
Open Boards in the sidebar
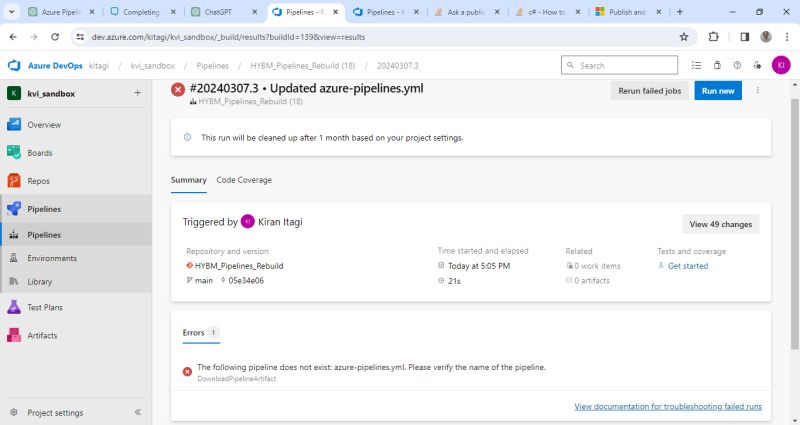pyautogui.click(x=40, y=153)
